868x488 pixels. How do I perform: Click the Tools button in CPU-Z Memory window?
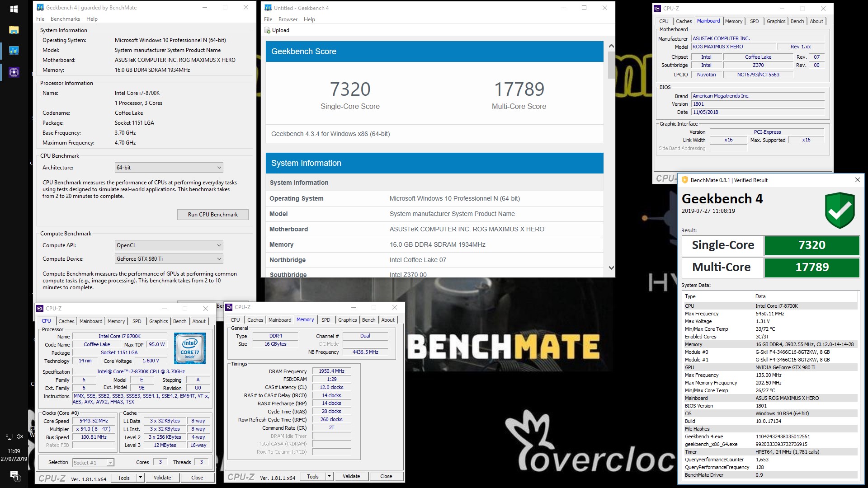coord(313,476)
